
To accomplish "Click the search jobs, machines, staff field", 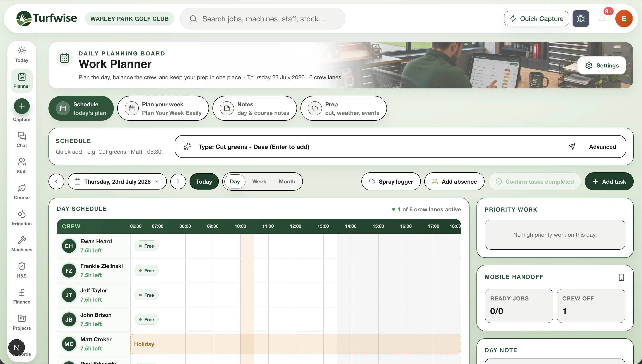I will pos(262,19).
